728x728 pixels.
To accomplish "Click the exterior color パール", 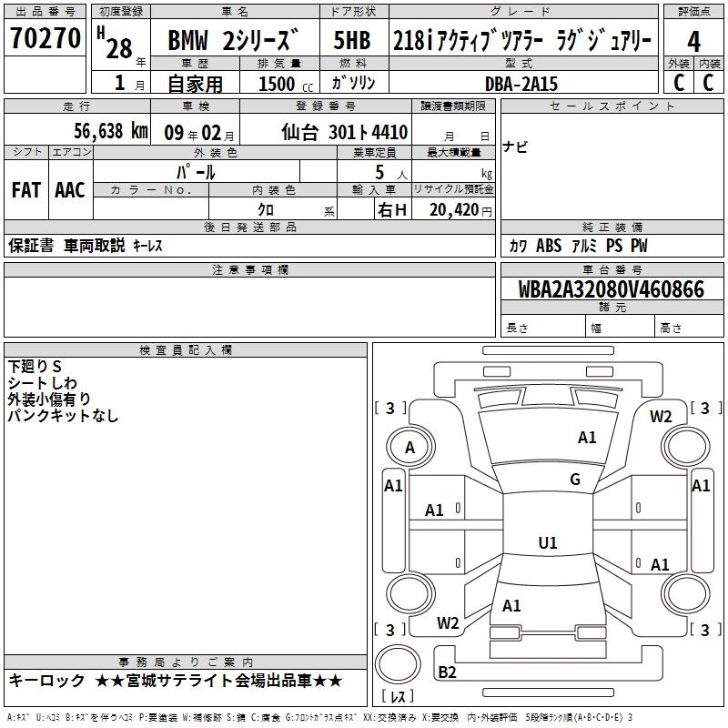I will pos(196,172).
